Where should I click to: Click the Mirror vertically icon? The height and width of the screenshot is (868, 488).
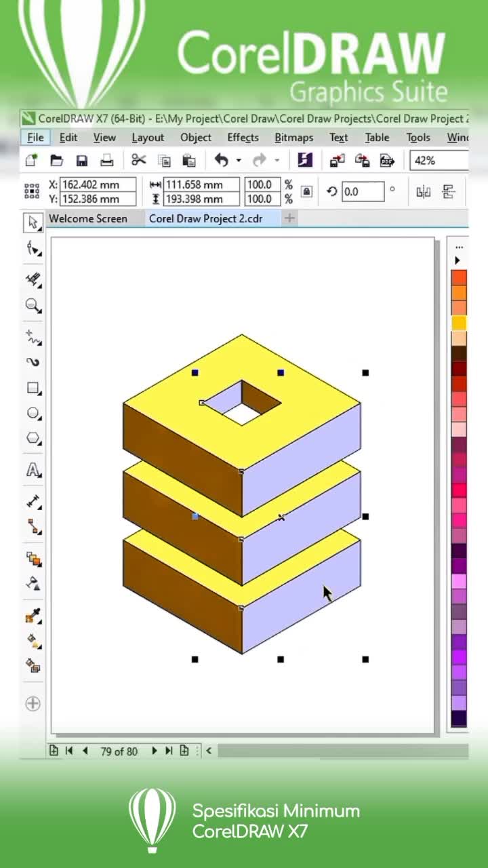point(448,192)
